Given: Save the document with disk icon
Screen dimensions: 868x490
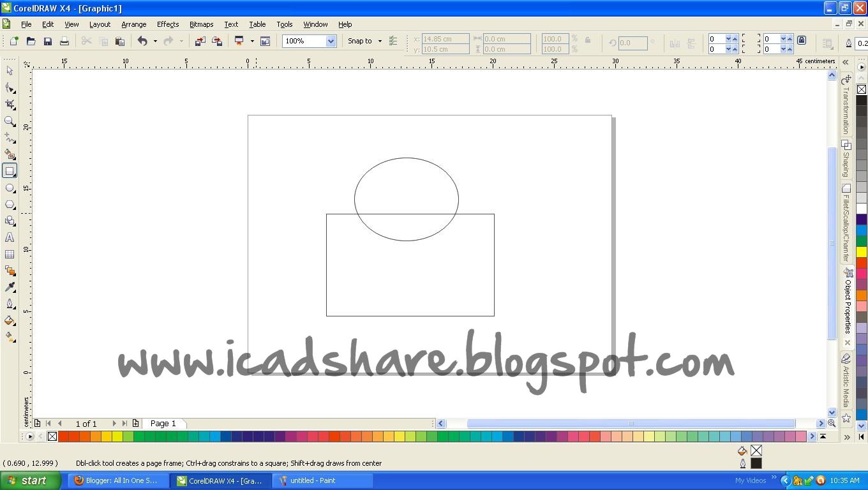Looking at the screenshot, I should 47,41.
